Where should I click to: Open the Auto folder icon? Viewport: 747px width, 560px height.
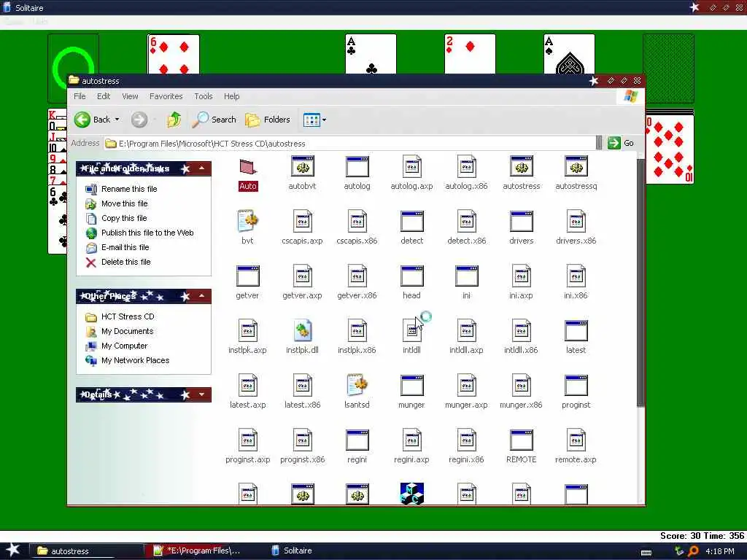pos(248,167)
